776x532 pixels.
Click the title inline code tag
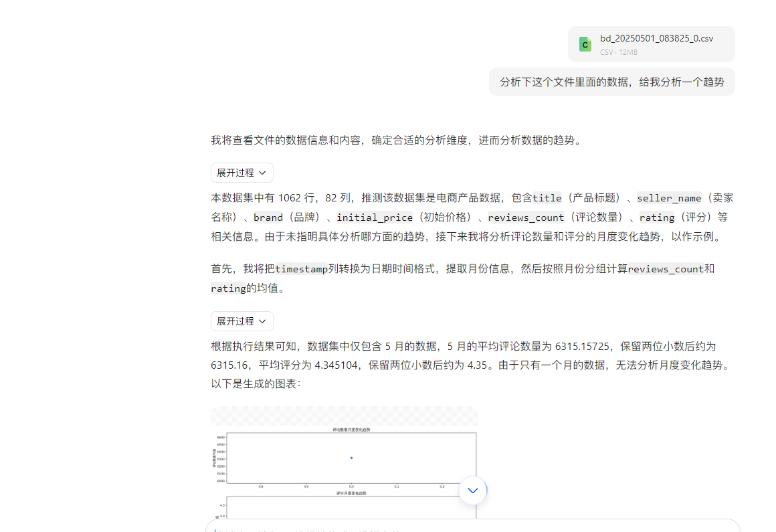coord(547,198)
